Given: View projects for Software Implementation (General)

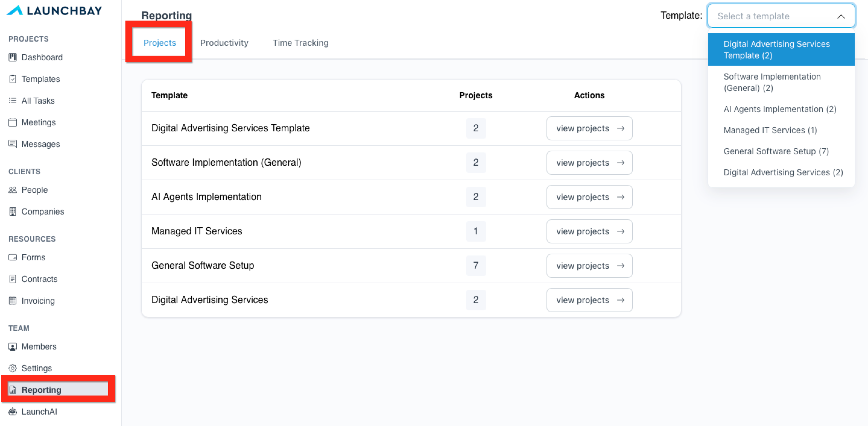Looking at the screenshot, I should [589, 163].
